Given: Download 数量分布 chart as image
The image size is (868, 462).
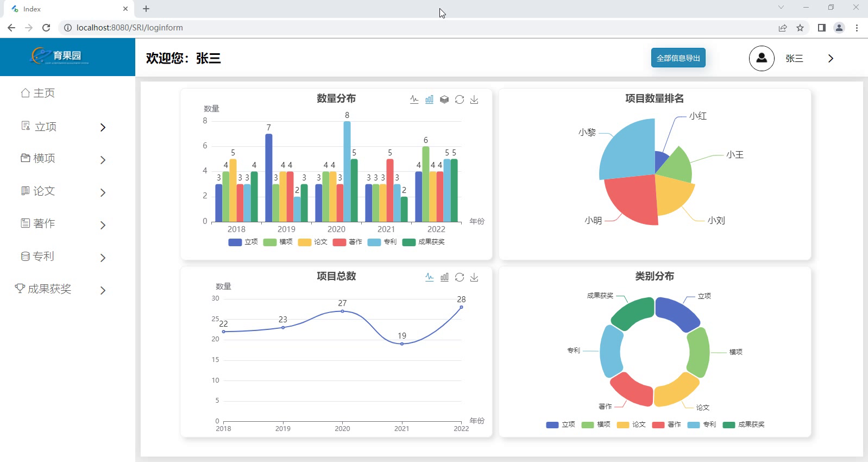Looking at the screenshot, I should (x=474, y=99).
